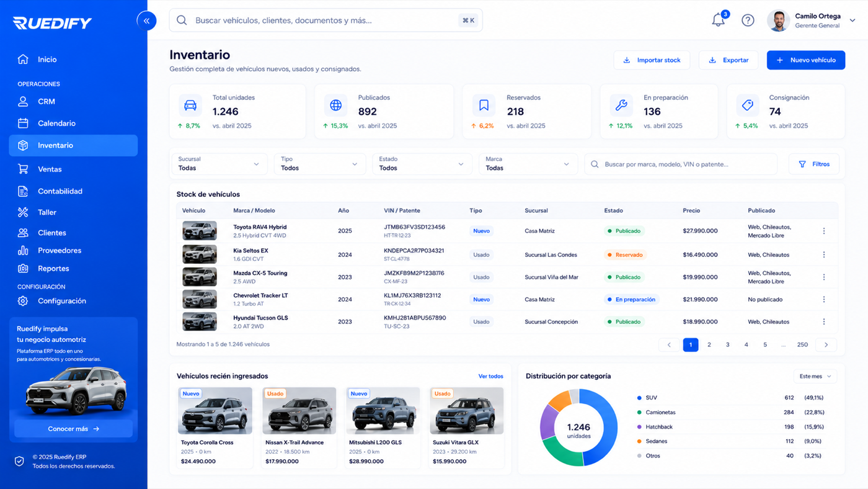Click the Total unidades car icon
This screenshot has height=489, width=868.
(x=190, y=105)
